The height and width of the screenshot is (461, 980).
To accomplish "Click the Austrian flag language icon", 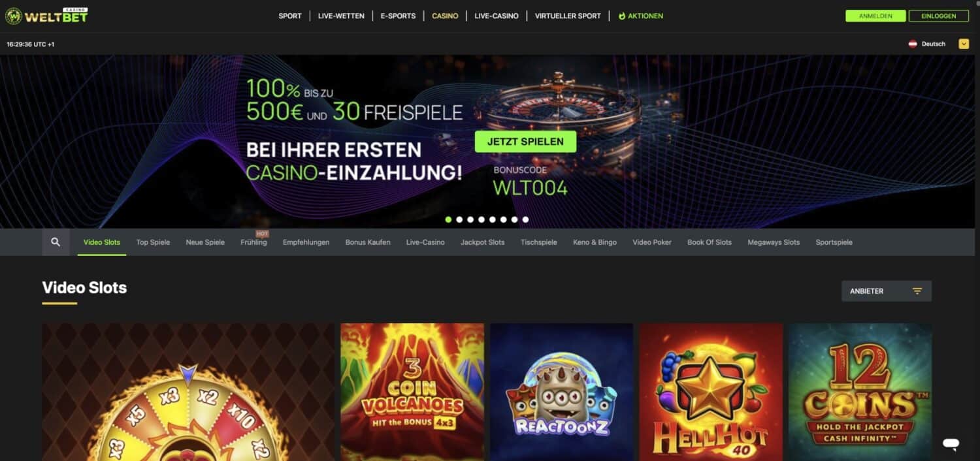I will click(x=913, y=44).
